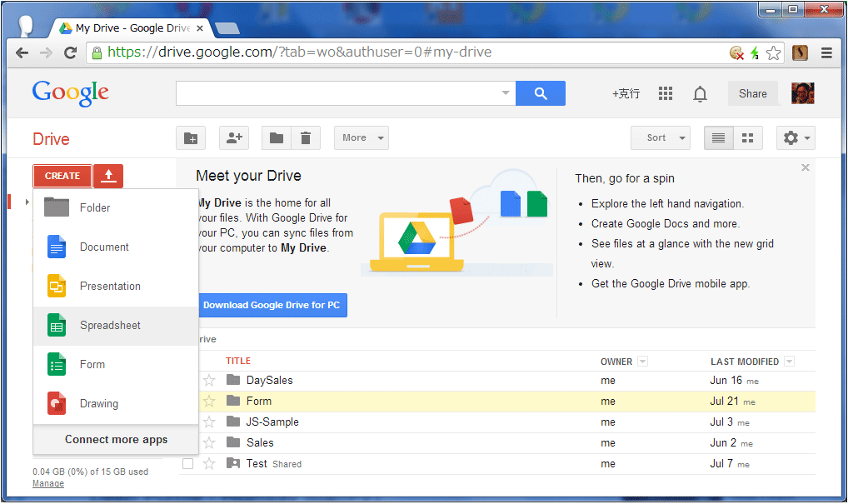Image resolution: width=848 pixels, height=504 pixels.
Task: Create a new Document
Action: [x=116, y=247]
